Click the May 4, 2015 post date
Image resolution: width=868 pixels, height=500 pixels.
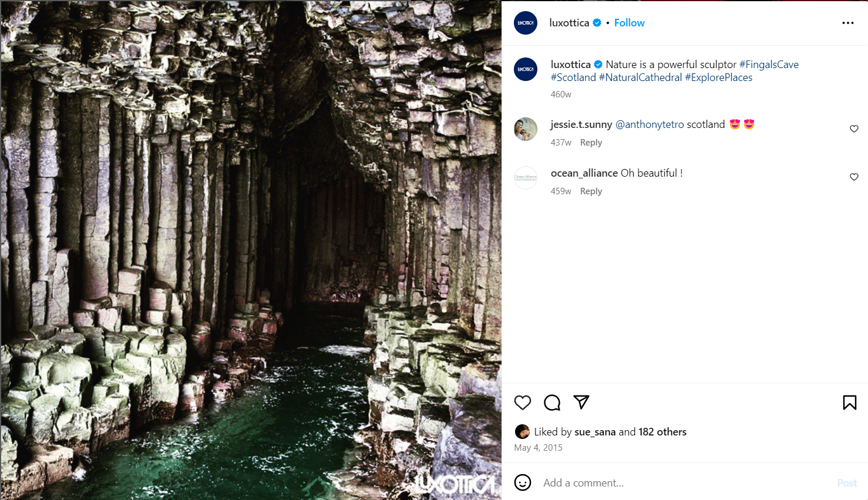538,448
